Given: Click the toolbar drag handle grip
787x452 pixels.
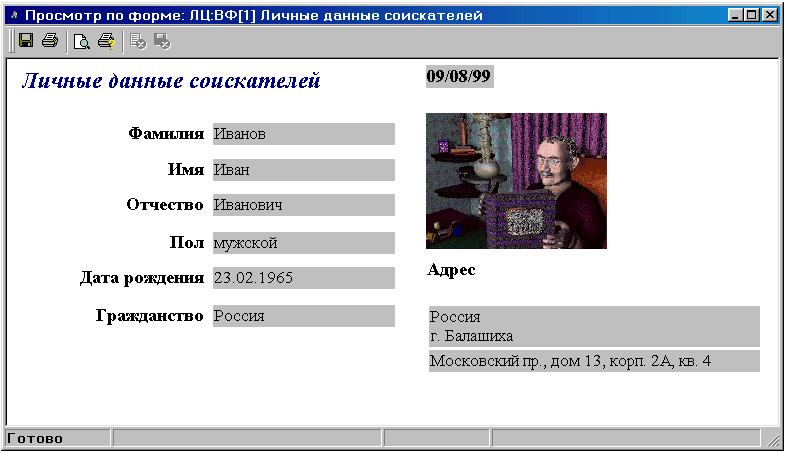Looking at the screenshot, I should pyautogui.click(x=12, y=41).
